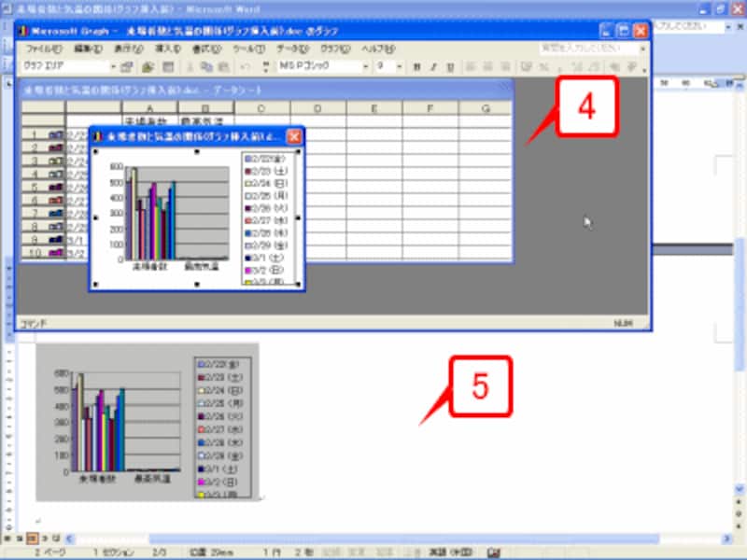Open the ツール menu
This screenshot has height=560, width=747.
248,49
